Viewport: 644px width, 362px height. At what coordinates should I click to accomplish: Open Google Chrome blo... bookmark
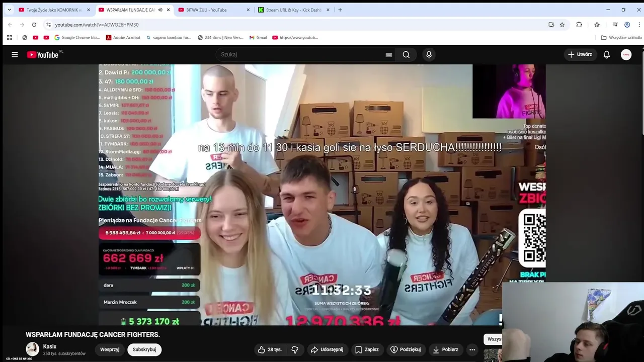coord(77,37)
